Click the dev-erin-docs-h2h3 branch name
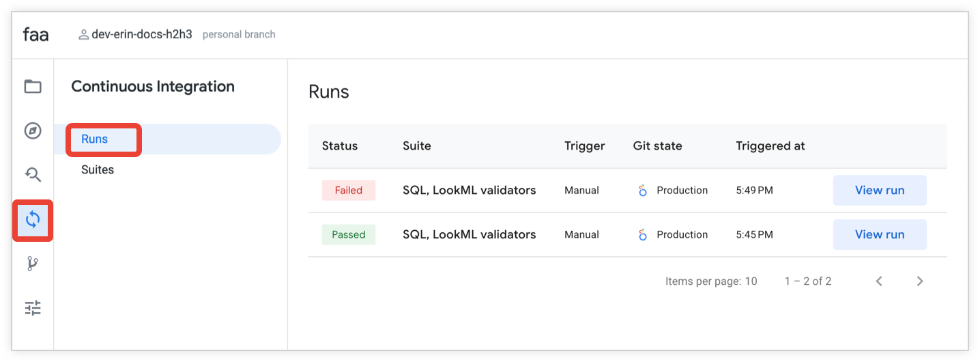 coord(143,34)
